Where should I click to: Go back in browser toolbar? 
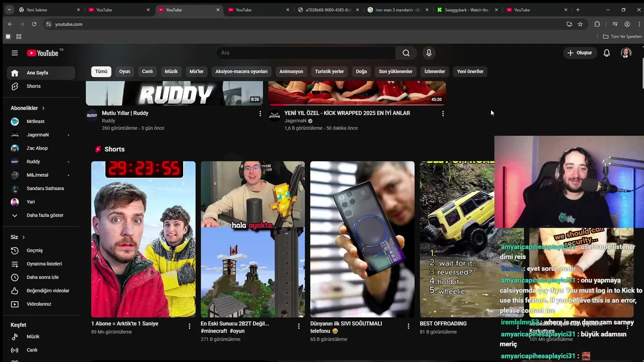pos(10,24)
